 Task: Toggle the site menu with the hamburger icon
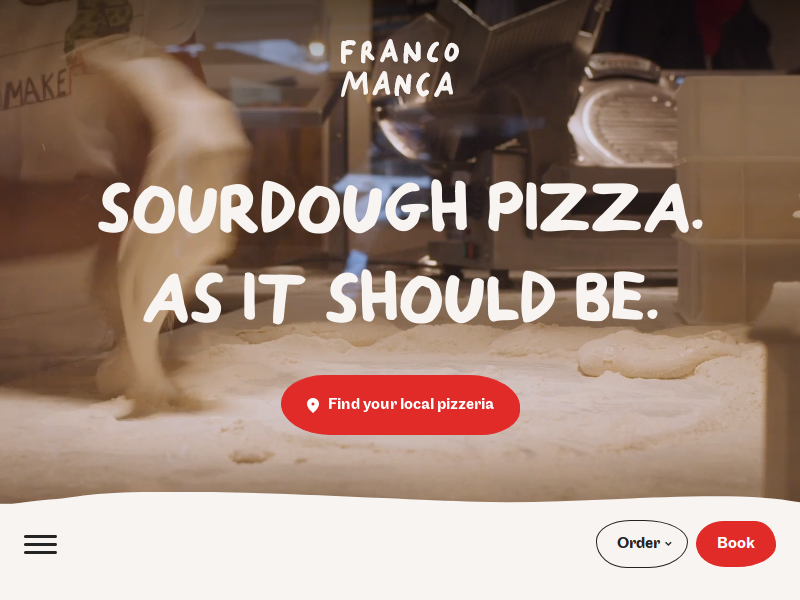[x=40, y=544]
